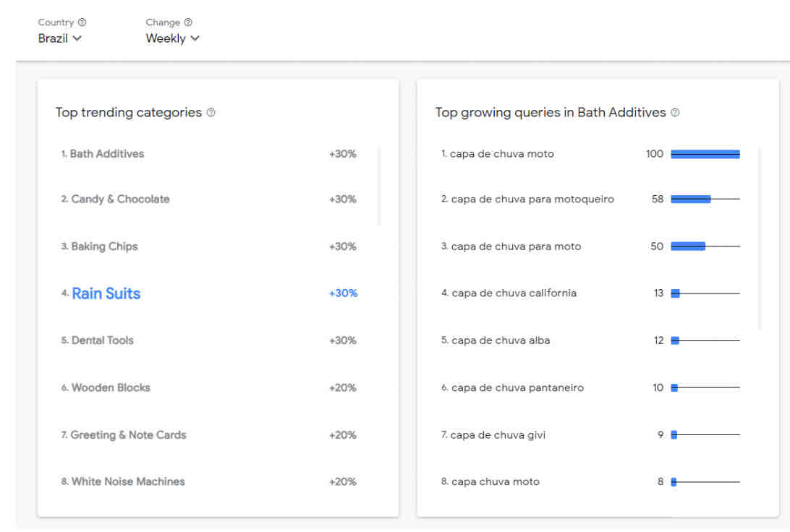Open the Weekly change dropdown
The height and width of the screenshot is (532, 790).
[172, 38]
